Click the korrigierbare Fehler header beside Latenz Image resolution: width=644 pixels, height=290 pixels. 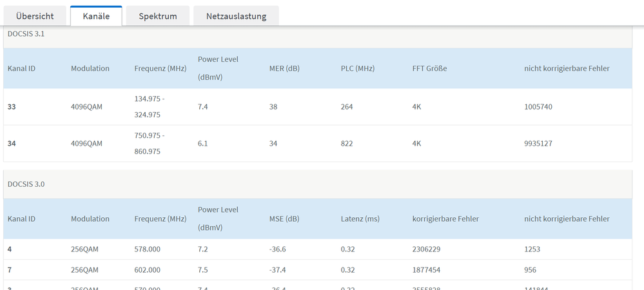point(445,219)
